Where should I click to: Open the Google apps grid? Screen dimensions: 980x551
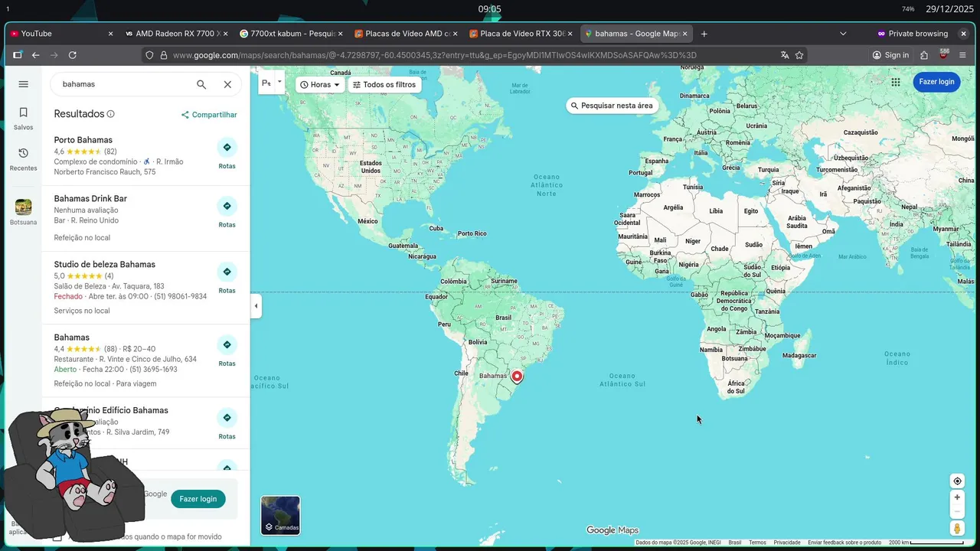(895, 82)
